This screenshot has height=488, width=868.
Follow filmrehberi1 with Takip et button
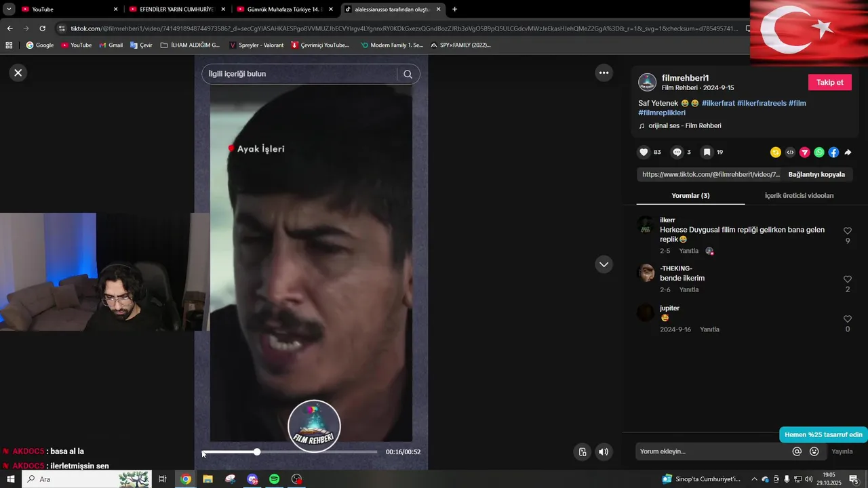[829, 82]
